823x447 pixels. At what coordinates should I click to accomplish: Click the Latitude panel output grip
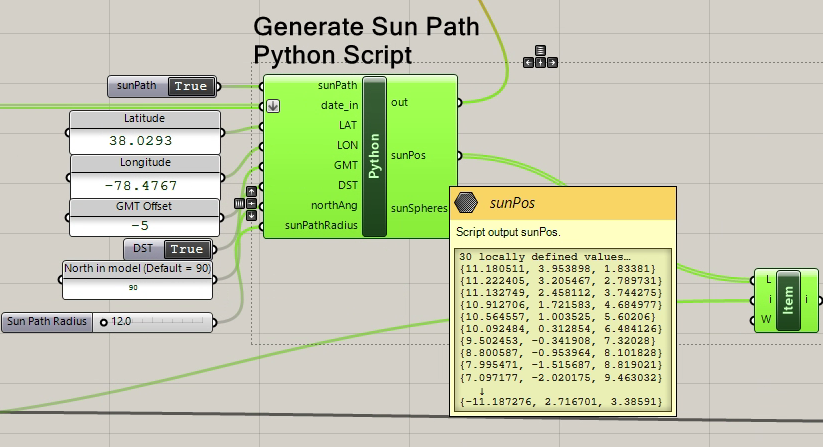click(223, 133)
